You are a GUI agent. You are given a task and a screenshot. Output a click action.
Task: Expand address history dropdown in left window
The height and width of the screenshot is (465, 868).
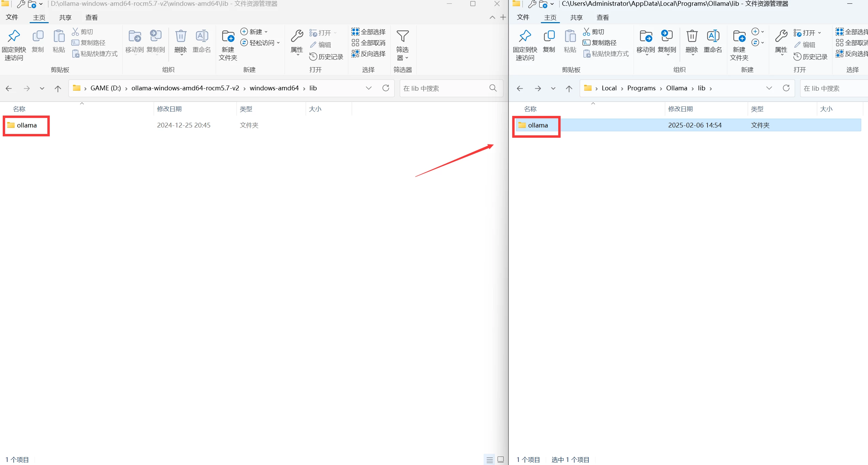[368, 88]
